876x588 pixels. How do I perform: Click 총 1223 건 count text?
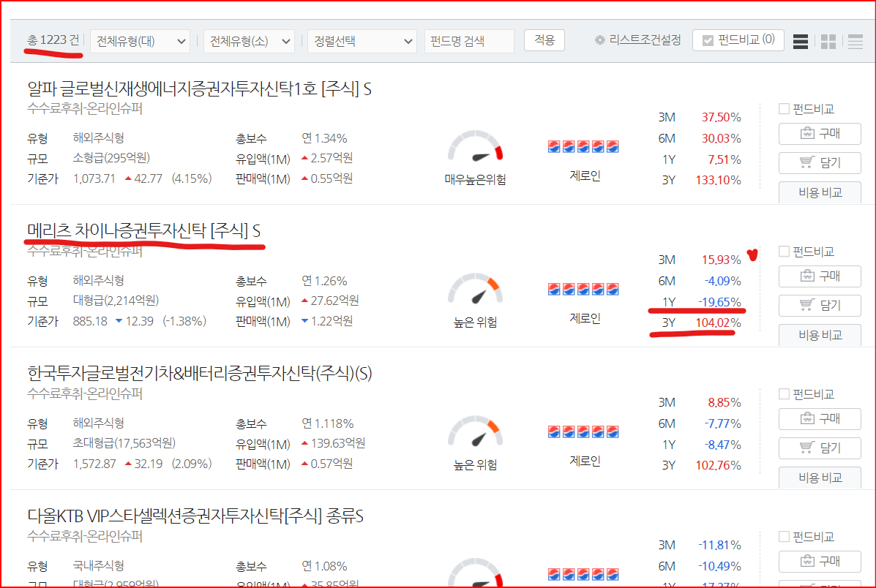pos(53,40)
